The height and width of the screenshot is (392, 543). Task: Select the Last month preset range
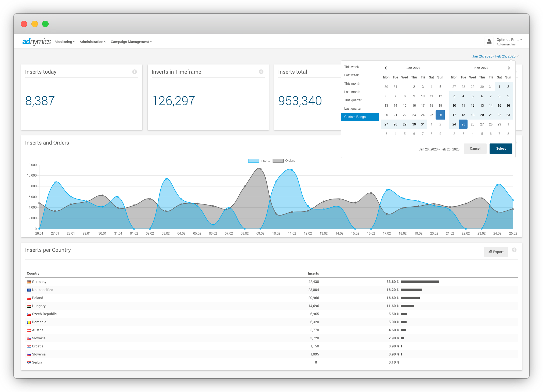352,92
